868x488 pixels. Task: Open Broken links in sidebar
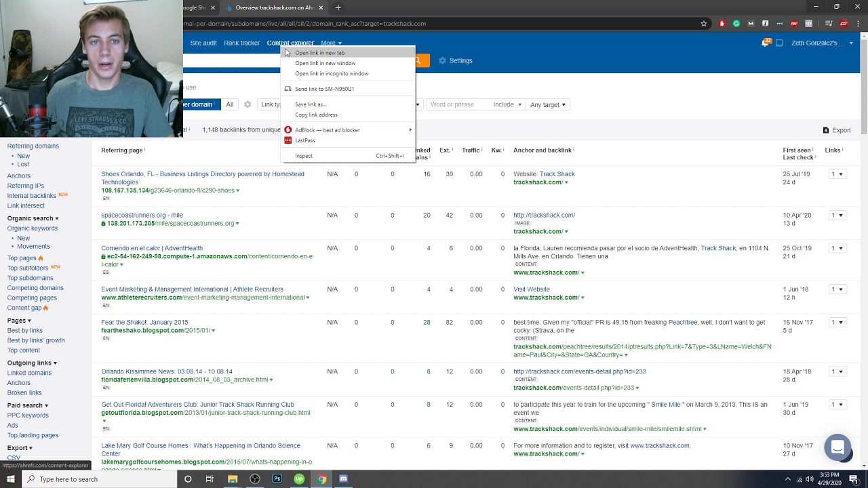click(x=24, y=392)
